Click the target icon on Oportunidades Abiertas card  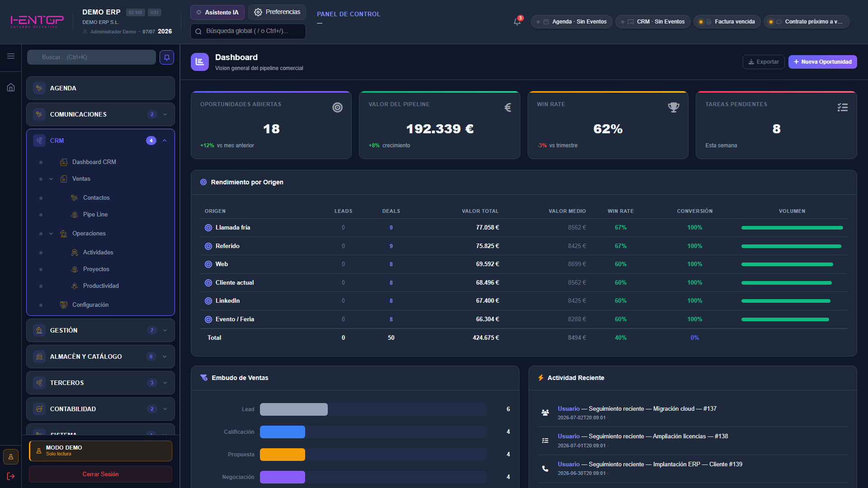(x=337, y=108)
